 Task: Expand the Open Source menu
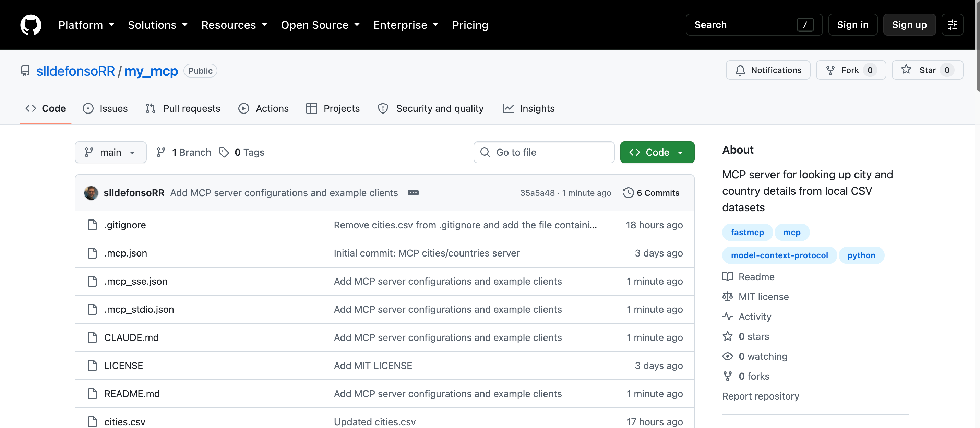[x=320, y=25]
